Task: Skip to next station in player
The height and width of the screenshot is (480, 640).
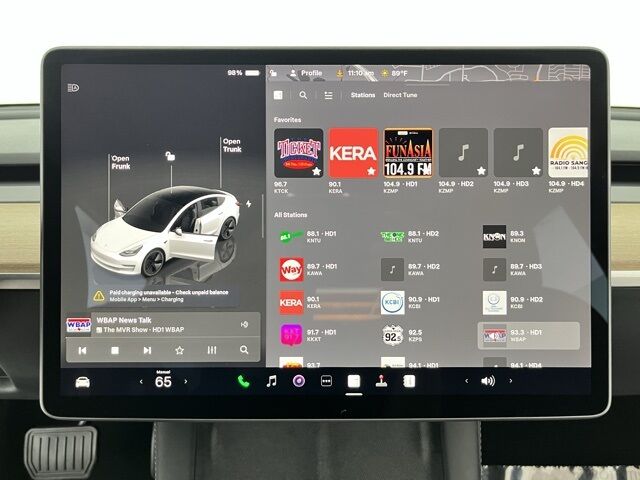Action: (x=147, y=350)
